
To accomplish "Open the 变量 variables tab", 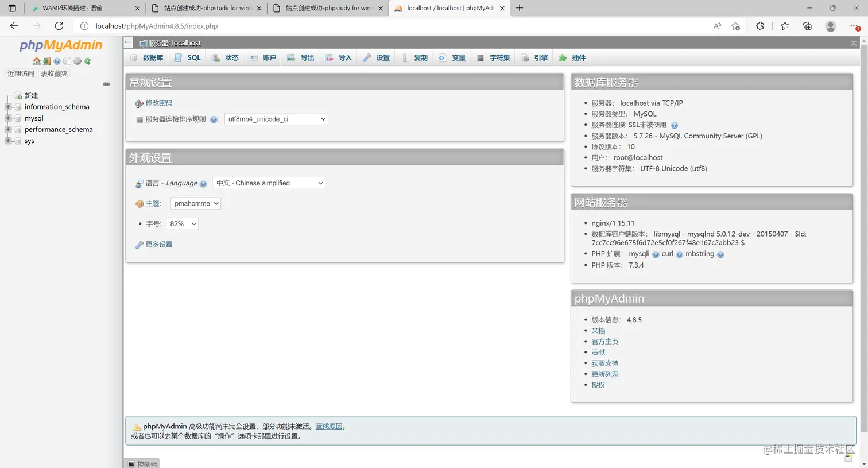I will pos(452,58).
